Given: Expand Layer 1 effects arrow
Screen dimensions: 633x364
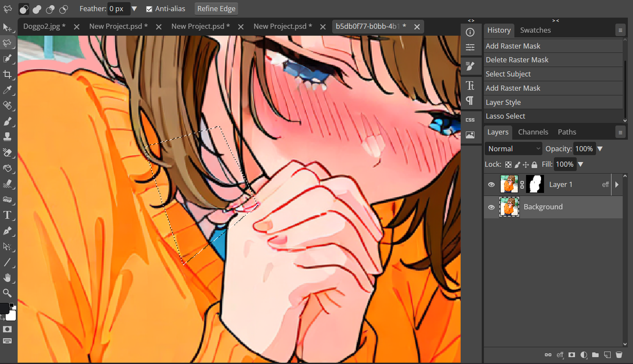Looking at the screenshot, I should tap(617, 184).
